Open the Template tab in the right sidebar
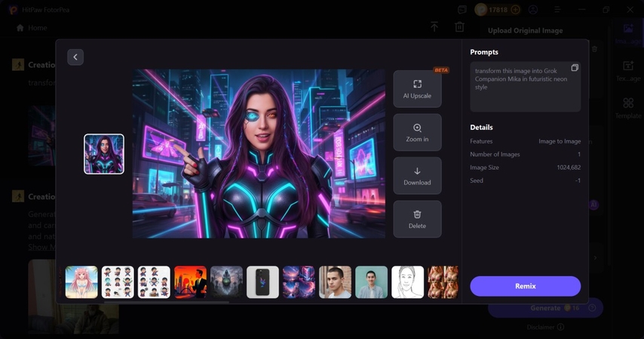The height and width of the screenshot is (339, 644). [x=627, y=108]
